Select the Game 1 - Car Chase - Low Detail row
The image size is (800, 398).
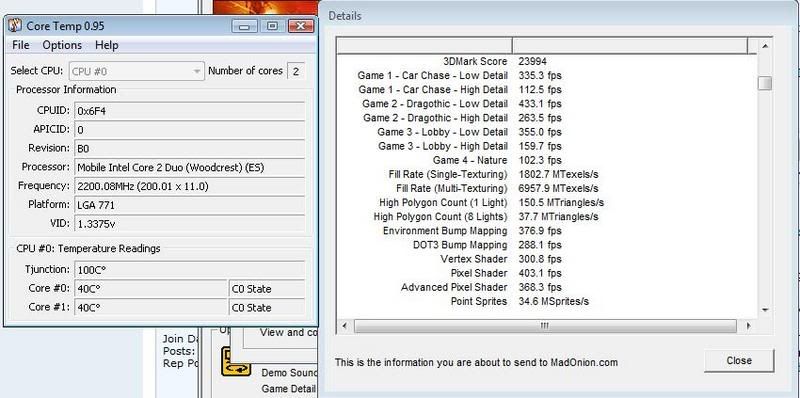click(547, 76)
